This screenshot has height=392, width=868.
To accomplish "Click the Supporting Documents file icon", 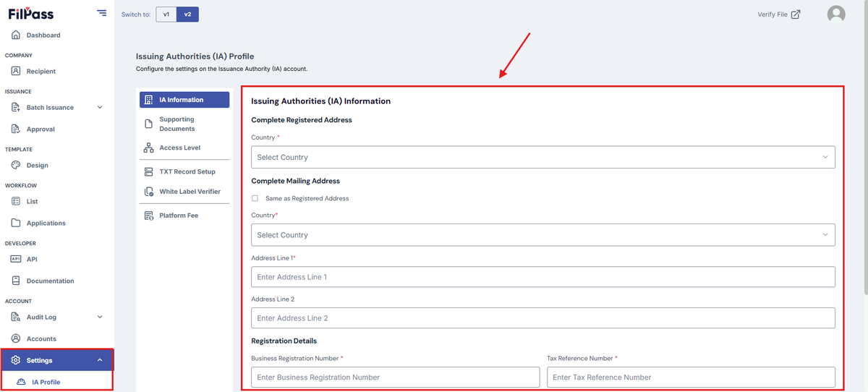I will click(148, 124).
